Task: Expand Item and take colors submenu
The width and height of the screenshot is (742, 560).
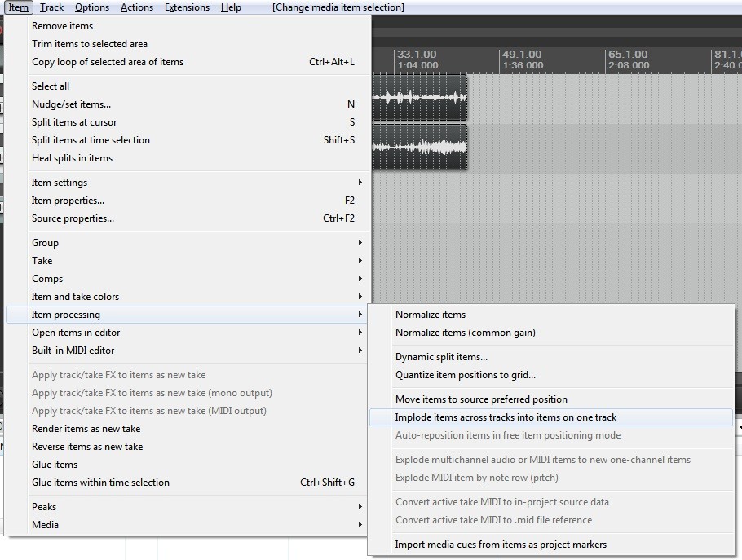Action: (188, 297)
